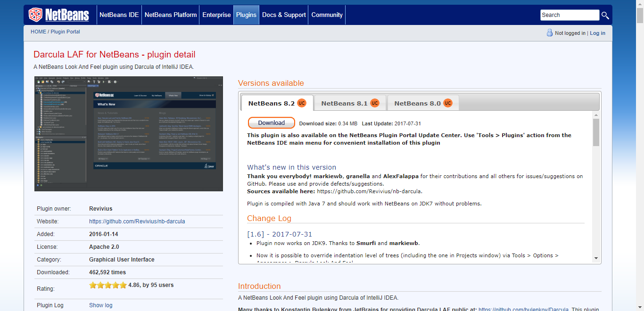Viewport: 644px width, 311px height.
Task: Click the '[1.6] - 2017-07-31' changelog heading
Action: tap(280, 234)
